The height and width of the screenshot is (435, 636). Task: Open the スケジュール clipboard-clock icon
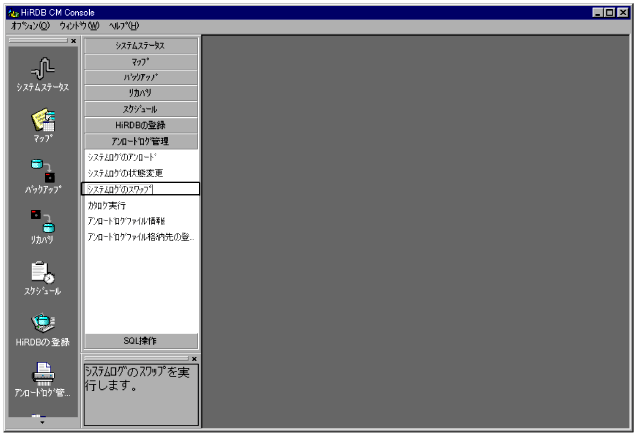[43, 272]
